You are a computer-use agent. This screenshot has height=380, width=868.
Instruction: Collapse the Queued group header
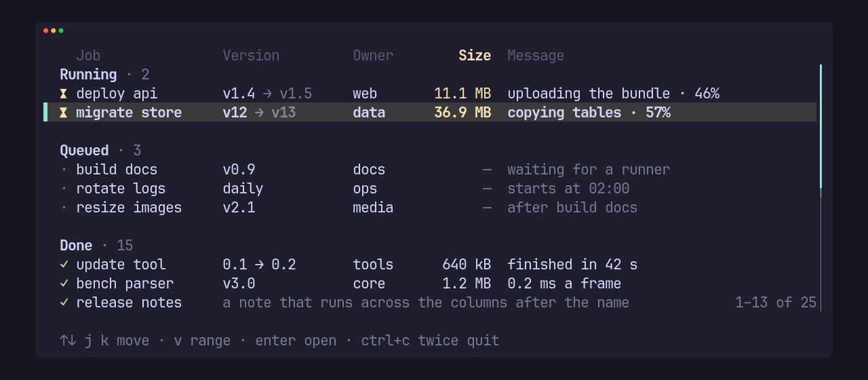(100, 151)
